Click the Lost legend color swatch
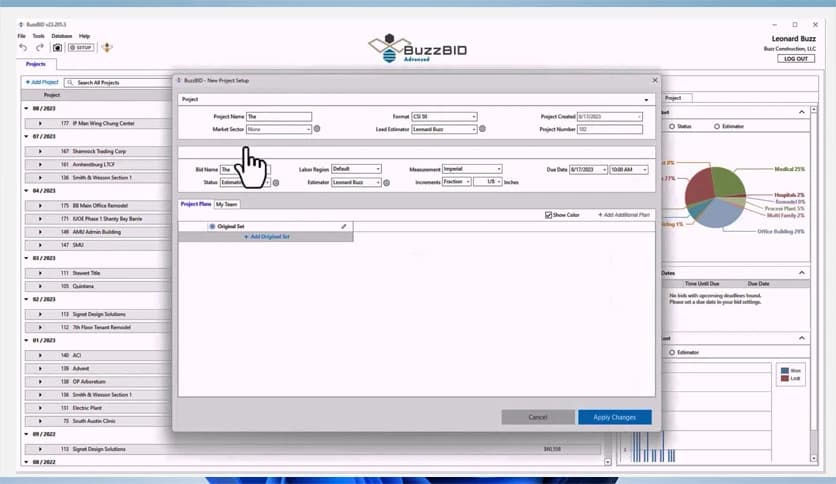Viewport: 836px width, 484px height. click(x=784, y=378)
